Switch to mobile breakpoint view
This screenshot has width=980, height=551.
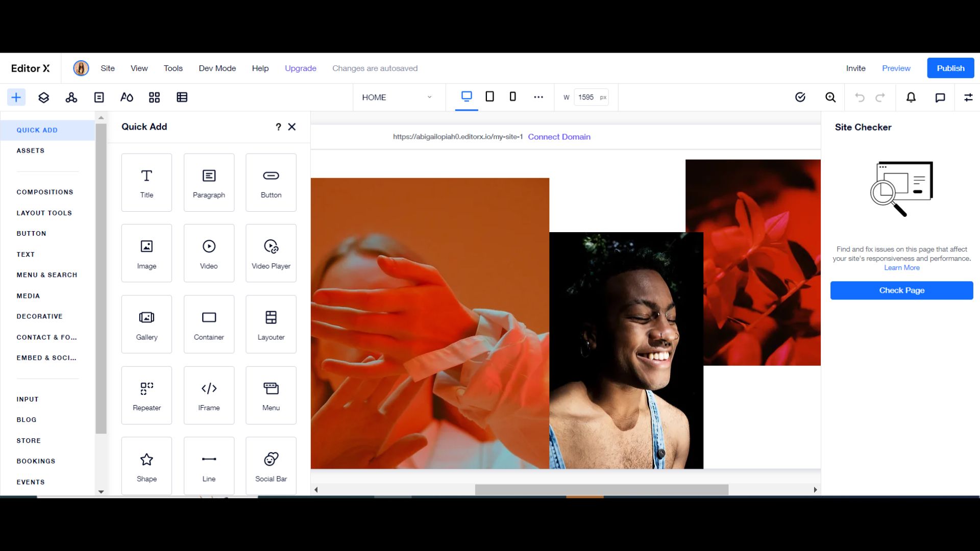tap(513, 97)
